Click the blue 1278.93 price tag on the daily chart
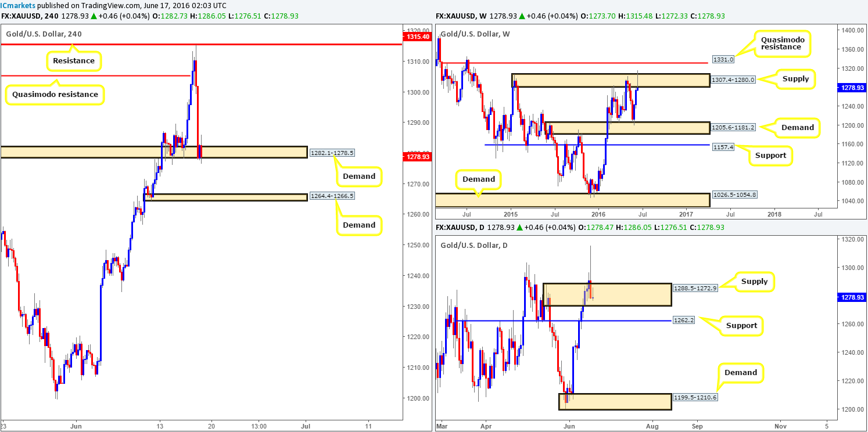 pos(852,297)
